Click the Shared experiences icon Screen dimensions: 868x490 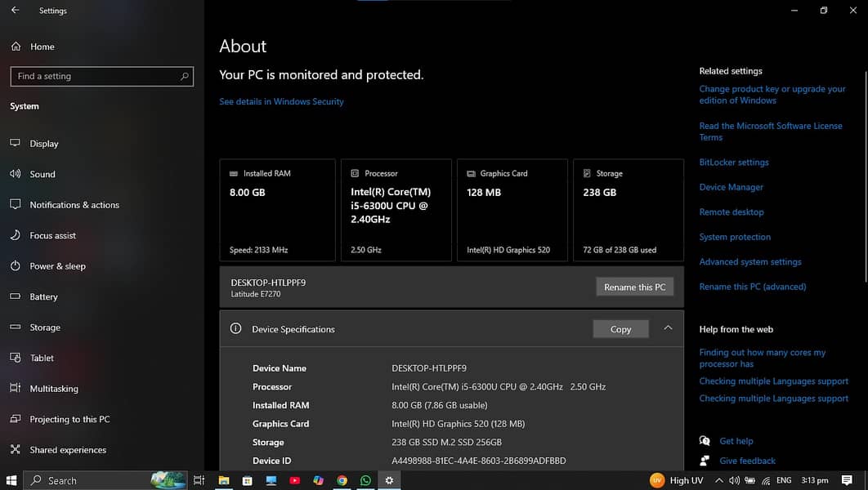15,450
